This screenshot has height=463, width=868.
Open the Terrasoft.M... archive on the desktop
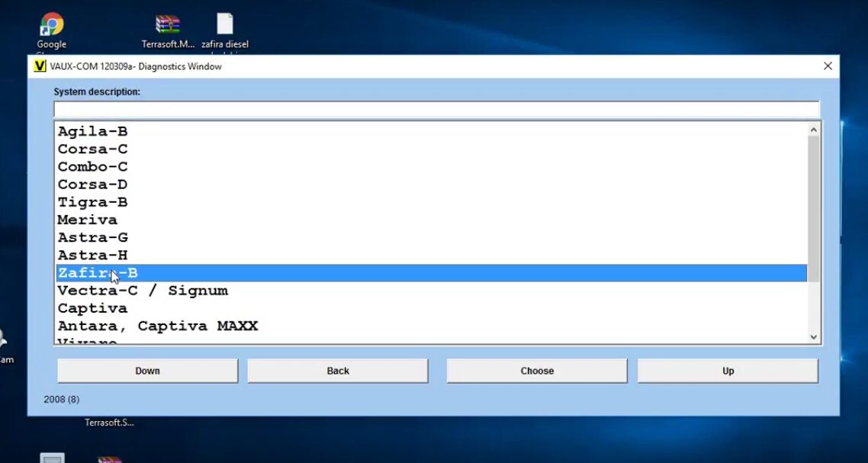pyautogui.click(x=168, y=31)
